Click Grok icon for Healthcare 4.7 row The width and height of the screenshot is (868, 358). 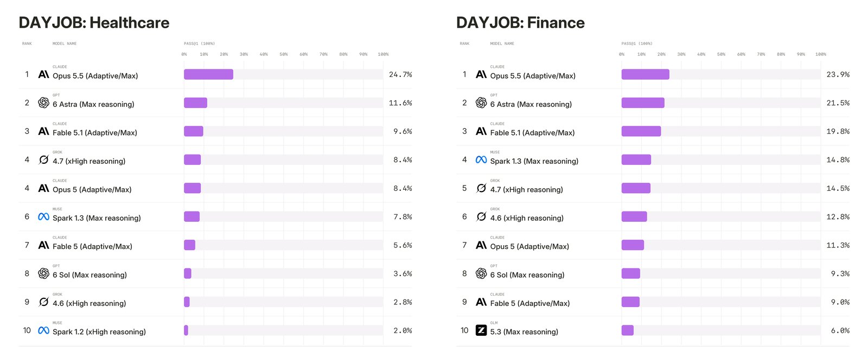click(x=44, y=159)
